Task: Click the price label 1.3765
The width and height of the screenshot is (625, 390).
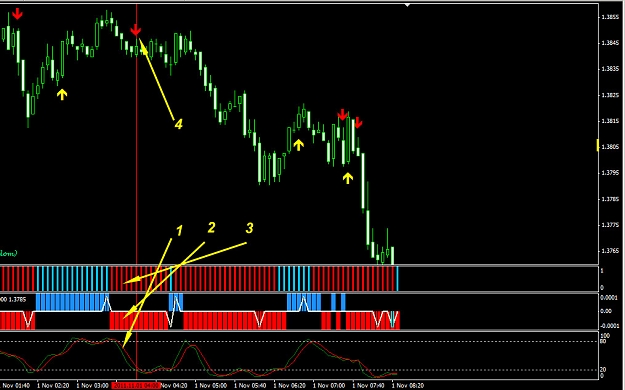Action: (x=610, y=251)
